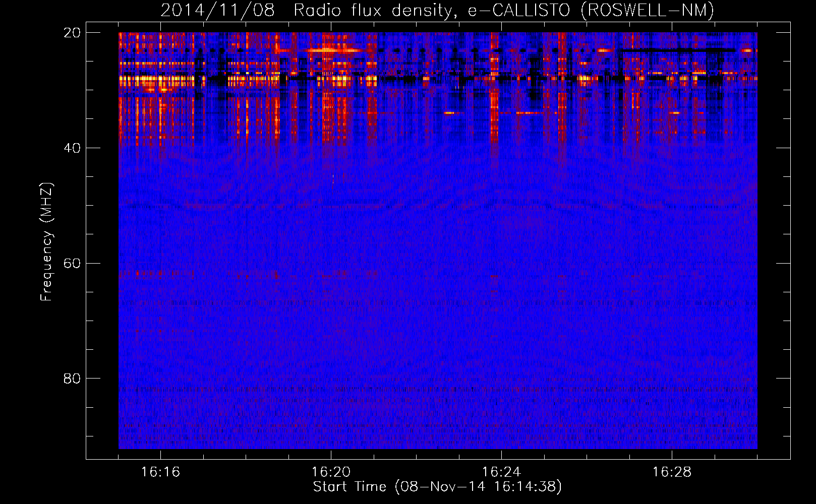Click the time tick label '16:20'

[x=331, y=472]
